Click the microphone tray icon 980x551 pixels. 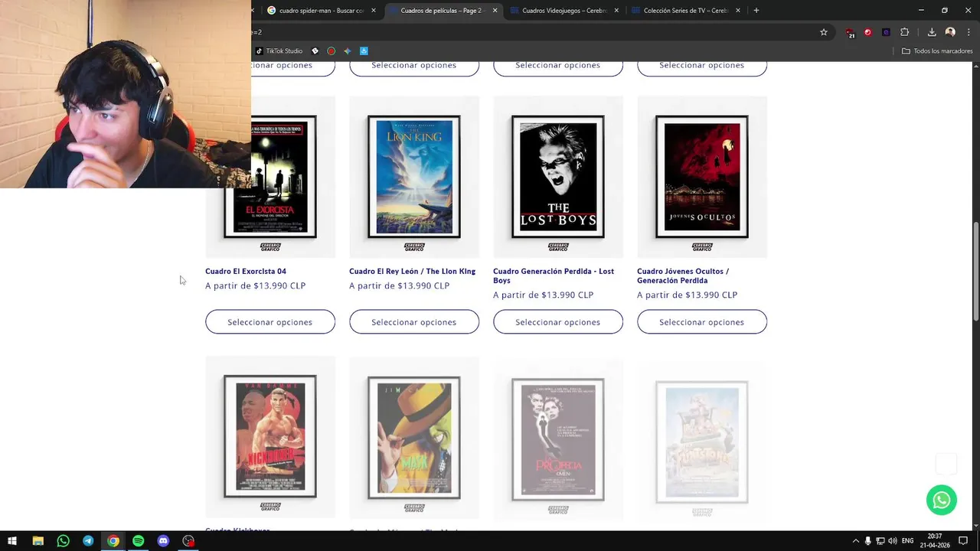[867, 541]
